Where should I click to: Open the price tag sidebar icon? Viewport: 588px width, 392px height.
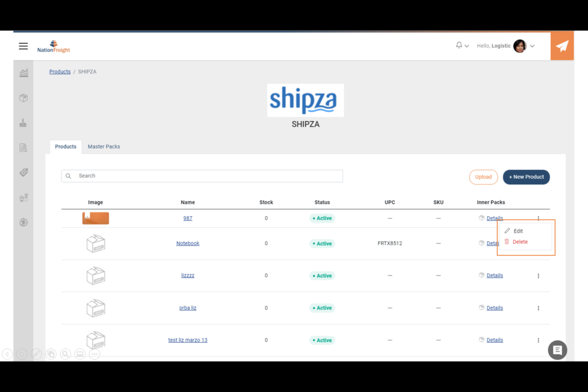pyautogui.click(x=24, y=172)
